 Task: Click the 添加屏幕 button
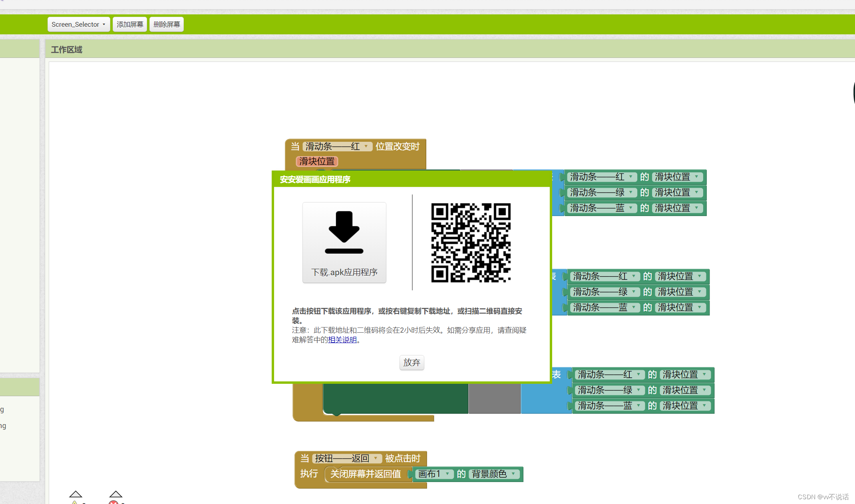(130, 24)
